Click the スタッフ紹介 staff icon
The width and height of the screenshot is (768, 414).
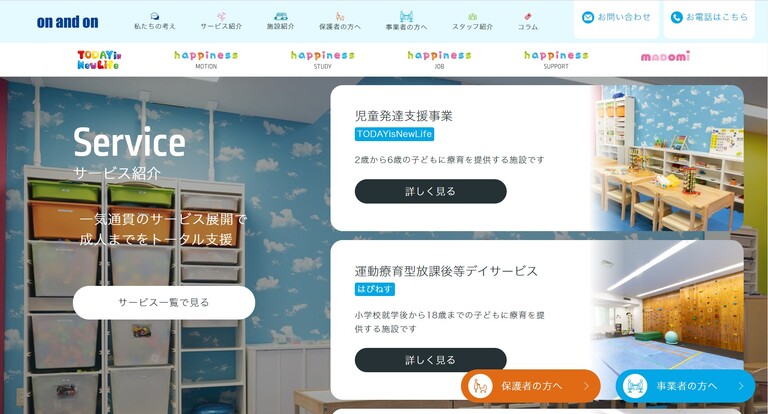pyautogui.click(x=473, y=16)
